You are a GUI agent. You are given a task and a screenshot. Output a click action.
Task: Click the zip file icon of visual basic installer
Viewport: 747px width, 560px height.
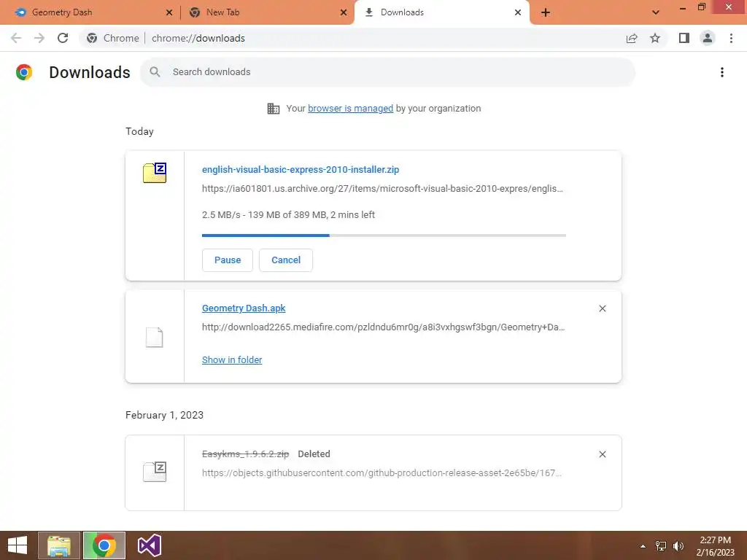(155, 172)
